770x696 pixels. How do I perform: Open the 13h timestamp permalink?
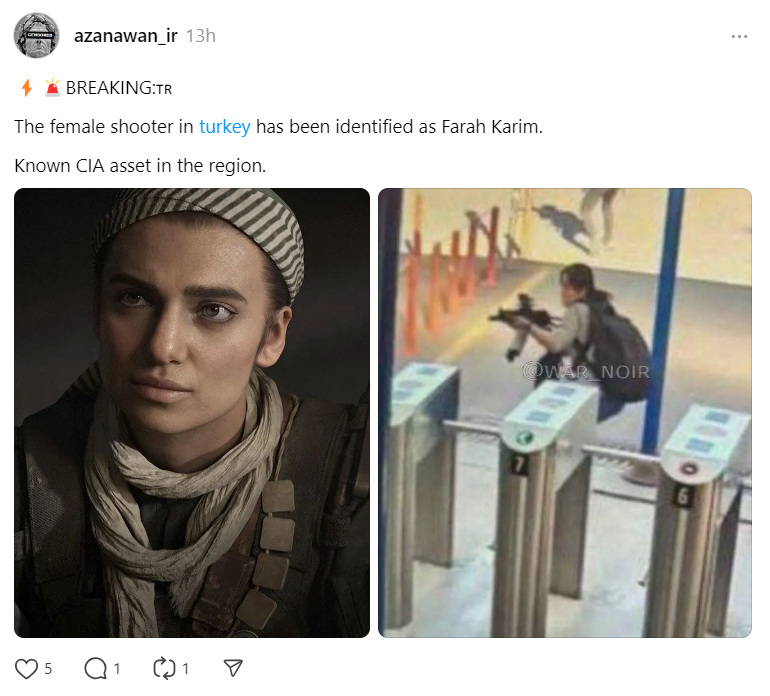coord(201,36)
